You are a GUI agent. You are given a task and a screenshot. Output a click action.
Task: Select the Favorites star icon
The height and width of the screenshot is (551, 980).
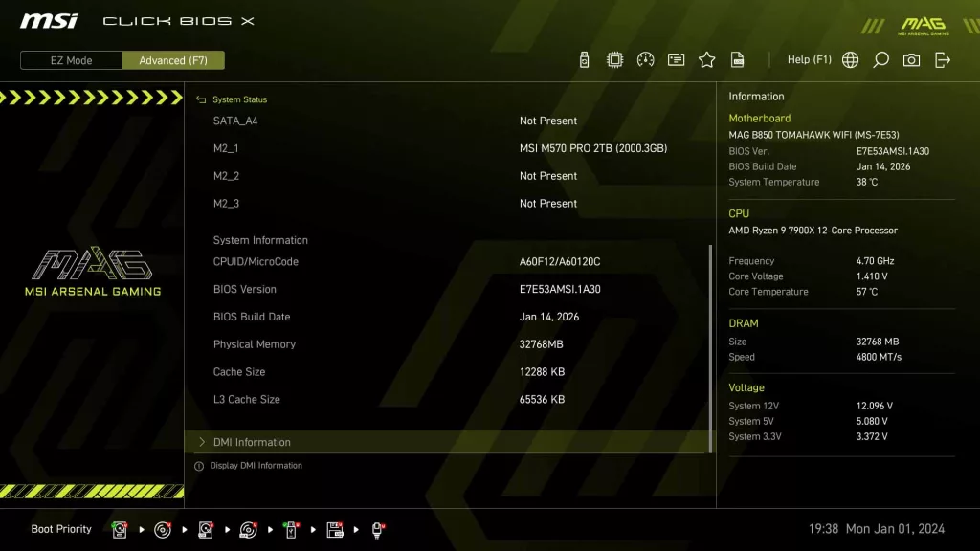pyautogui.click(x=706, y=59)
